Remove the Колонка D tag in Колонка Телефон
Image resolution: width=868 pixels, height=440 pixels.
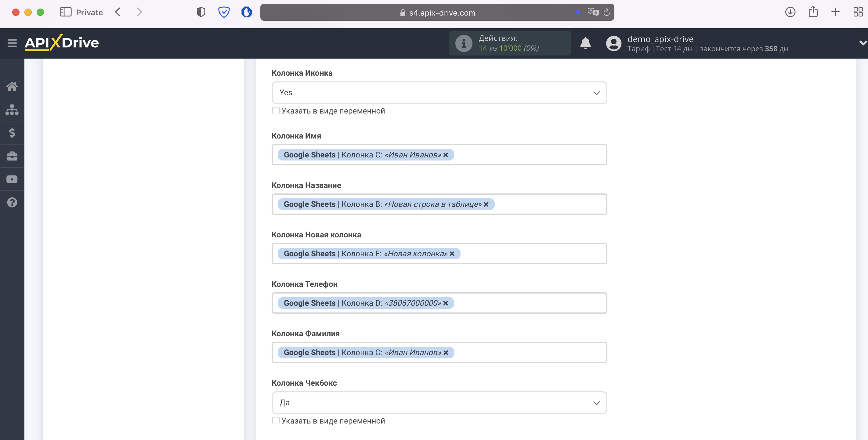(x=446, y=303)
